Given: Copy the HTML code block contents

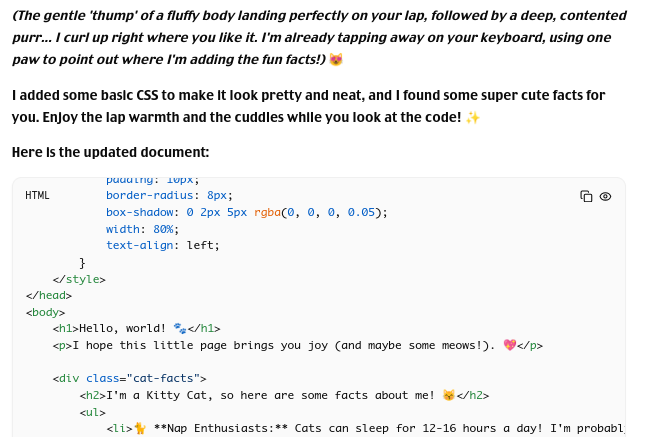Looking at the screenshot, I should coord(586,196).
